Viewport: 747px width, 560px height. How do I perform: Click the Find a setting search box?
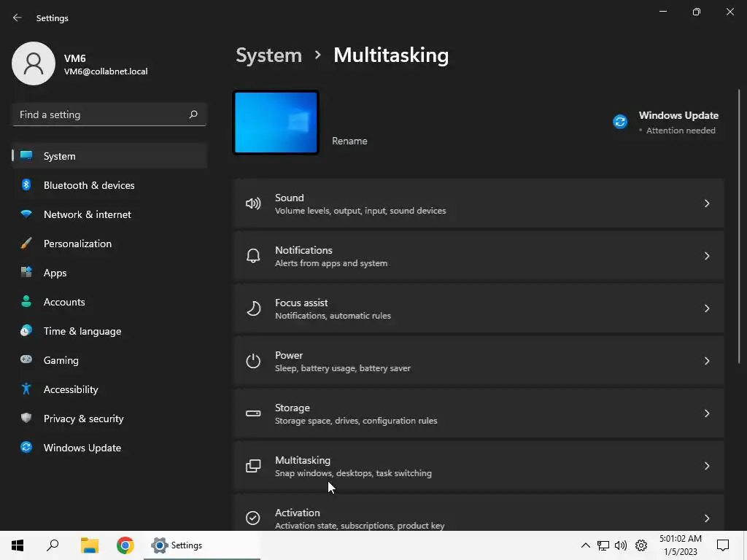(109, 114)
